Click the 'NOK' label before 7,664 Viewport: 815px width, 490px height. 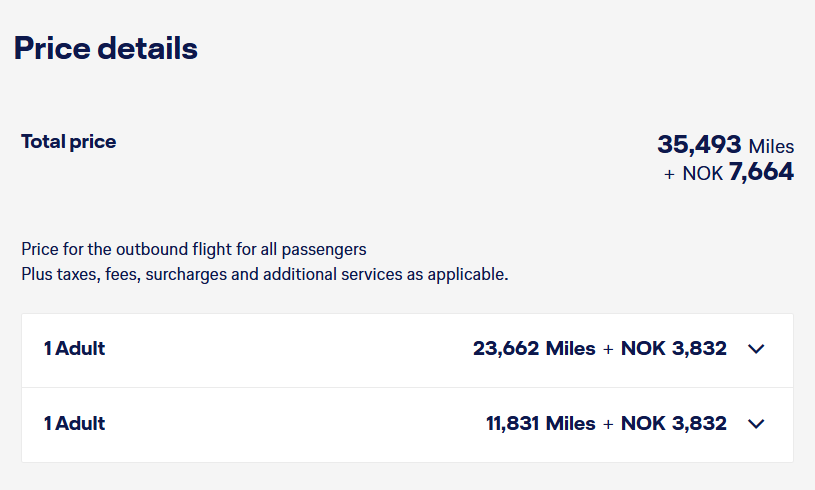coord(704,174)
